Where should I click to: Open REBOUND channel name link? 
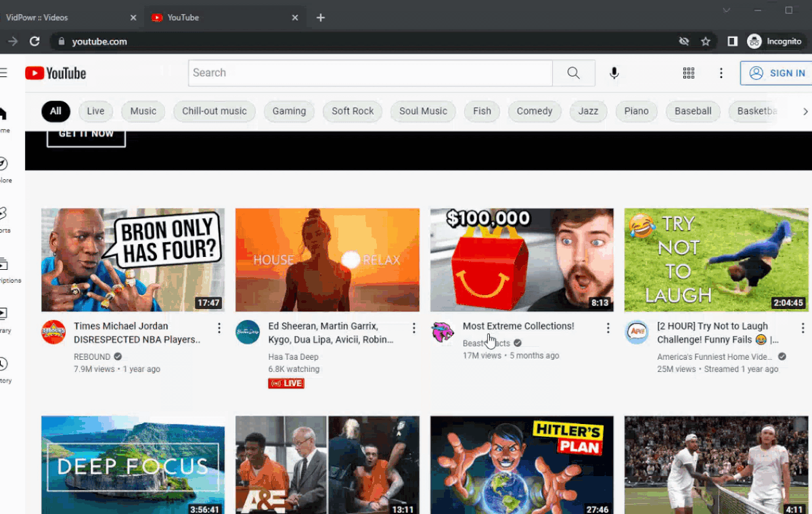(x=92, y=356)
